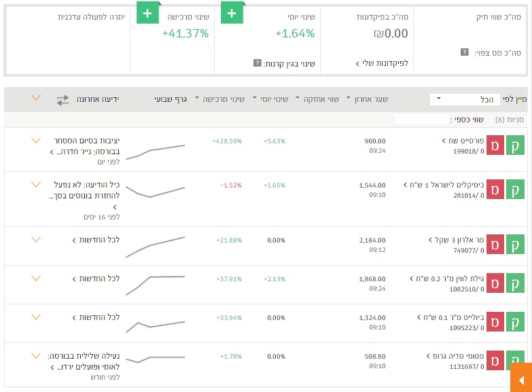This screenshot has height=392, width=532.
Task: Click the green plus on the שינוי יומי card
Action: (232, 13)
